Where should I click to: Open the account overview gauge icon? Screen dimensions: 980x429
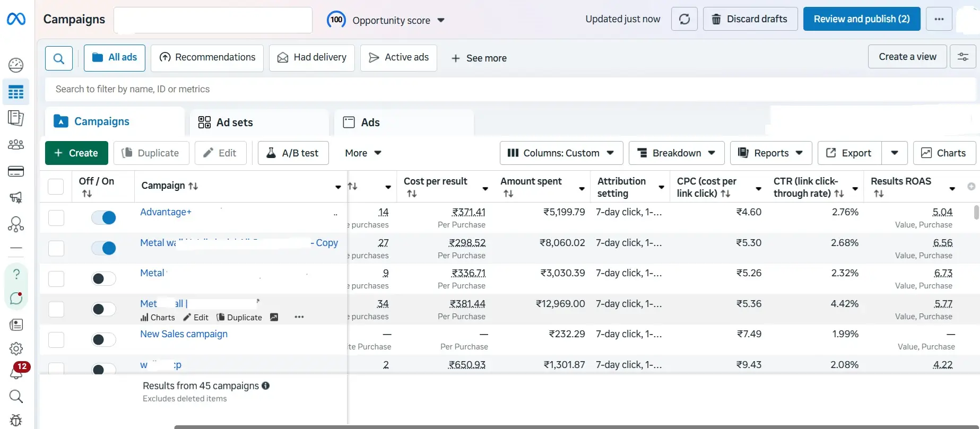[x=16, y=65]
